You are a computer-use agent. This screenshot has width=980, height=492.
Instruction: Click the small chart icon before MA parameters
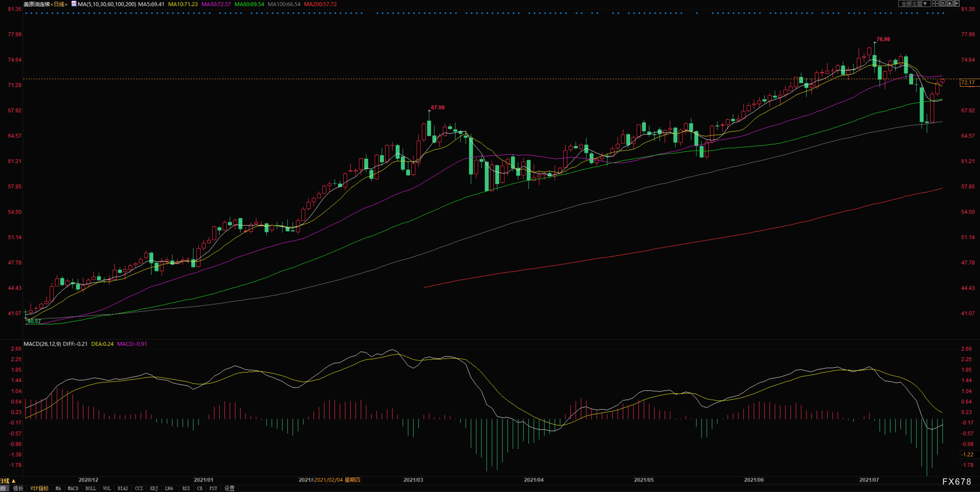pos(74,4)
